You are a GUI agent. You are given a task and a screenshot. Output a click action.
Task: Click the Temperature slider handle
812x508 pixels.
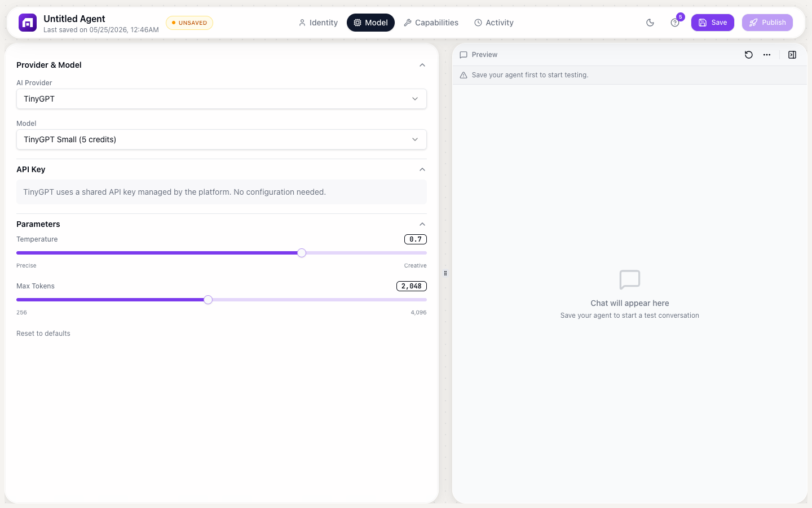(302, 253)
